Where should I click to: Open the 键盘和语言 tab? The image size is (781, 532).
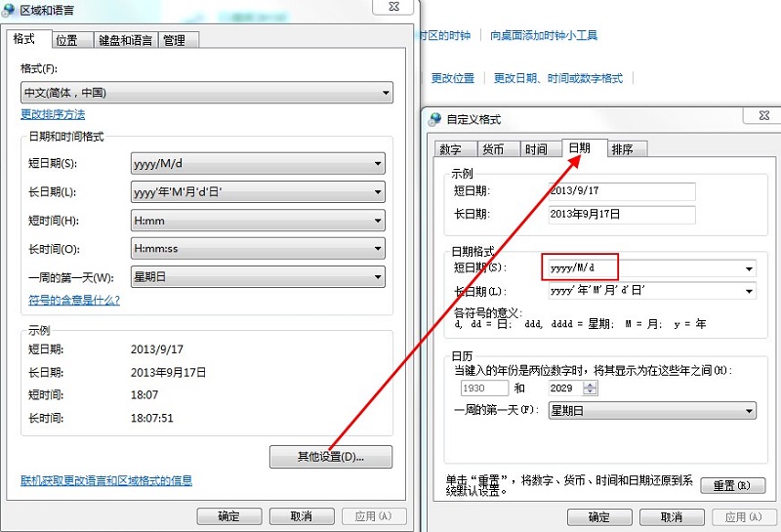pyautogui.click(x=125, y=40)
